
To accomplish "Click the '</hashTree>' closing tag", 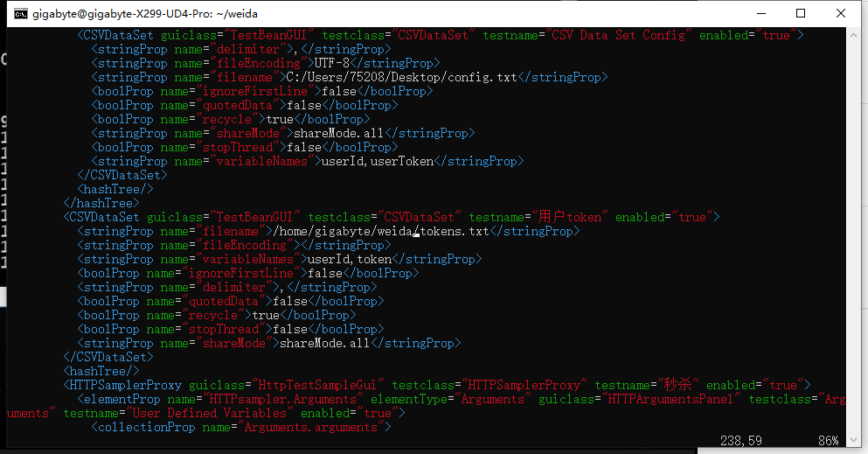I will pyautogui.click(x=101, y=203).
